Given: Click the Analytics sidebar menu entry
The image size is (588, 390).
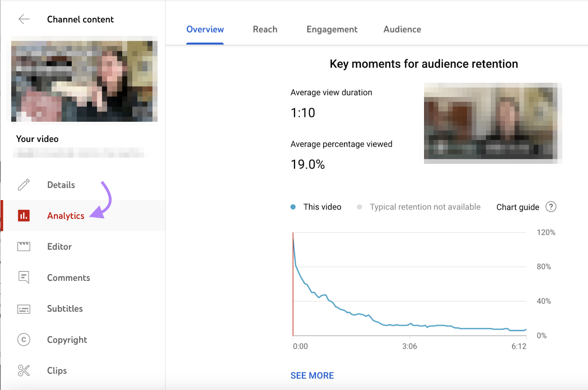Looking at the screenshot, I should tap(65, 216).
